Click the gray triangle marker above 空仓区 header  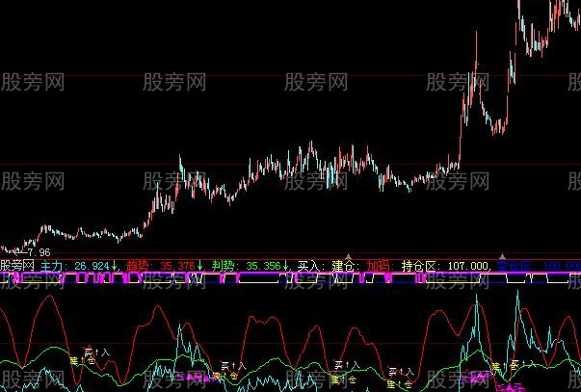coord(502,256)
